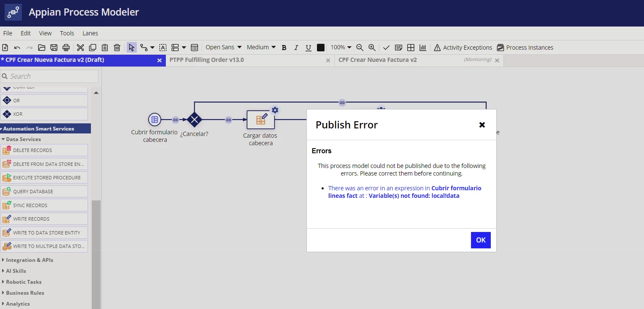This screenshot has height=309, width=644.
Task: Insert a swimlane
Action: pyautogui.click(x=176, y=48)
